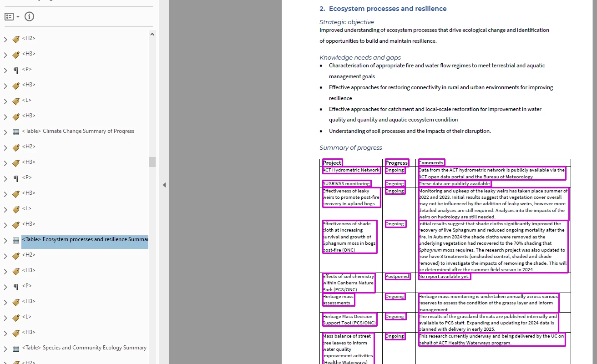Expand the H3 tag directly below the topmost H2
Image resolution: width=597 pixels, height=364 pixels.
click(x=5, y=55)
